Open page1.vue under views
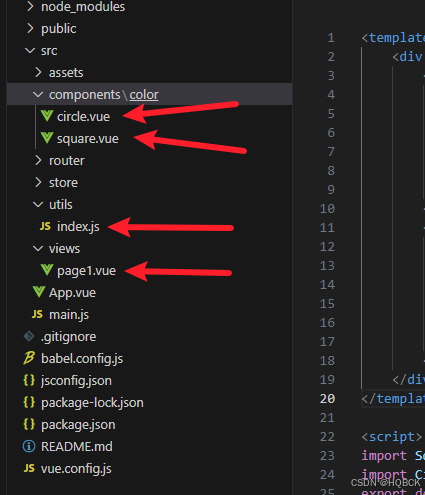This screenshot has width=425, height=495. click(86, 271)
